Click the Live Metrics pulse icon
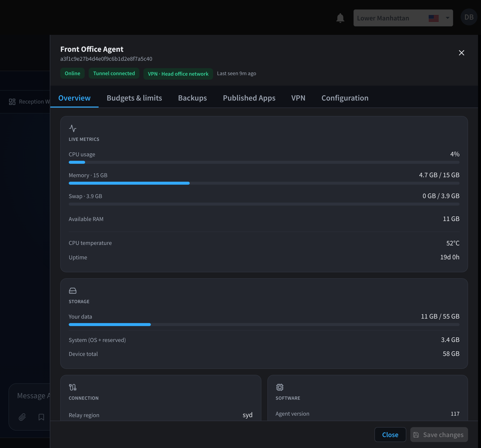The height and width of the screenshot is (448, 481). [73, 128]
